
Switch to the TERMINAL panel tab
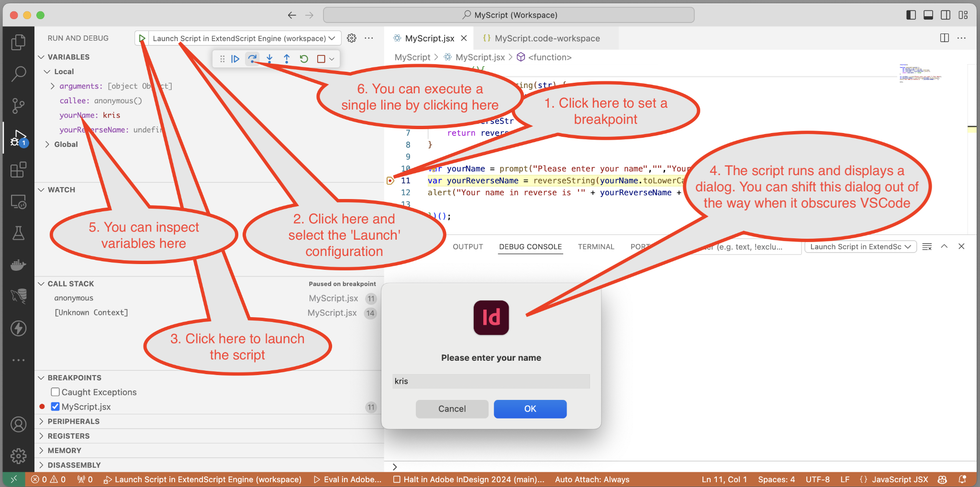click(596, 247)
